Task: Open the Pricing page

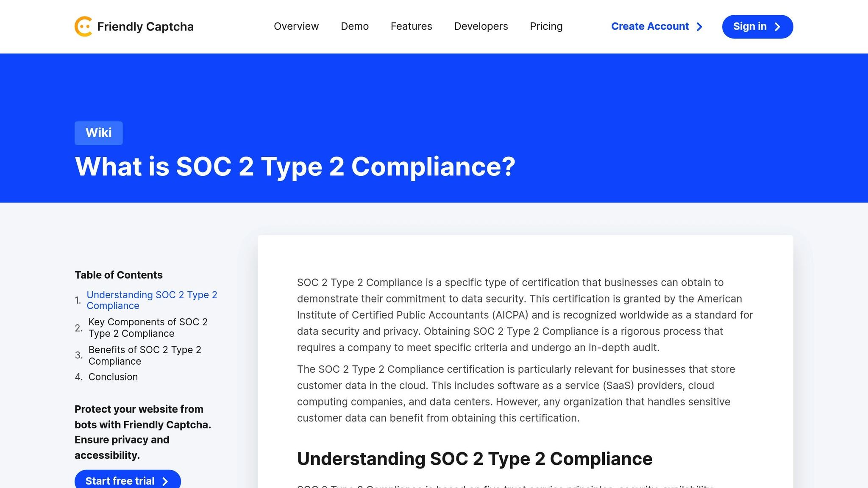Action: (546, 26)
